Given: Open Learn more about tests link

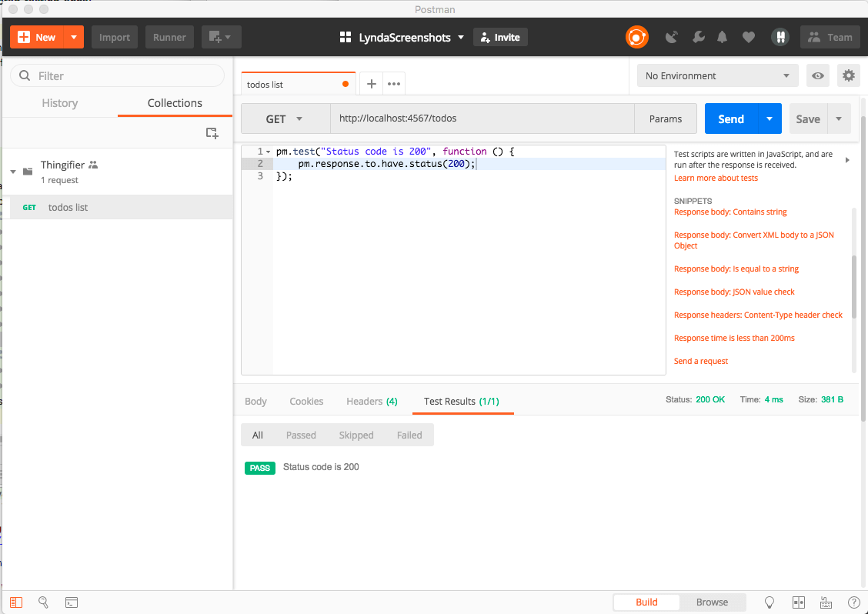Looking at the screenshot, I should click(716, 178).
